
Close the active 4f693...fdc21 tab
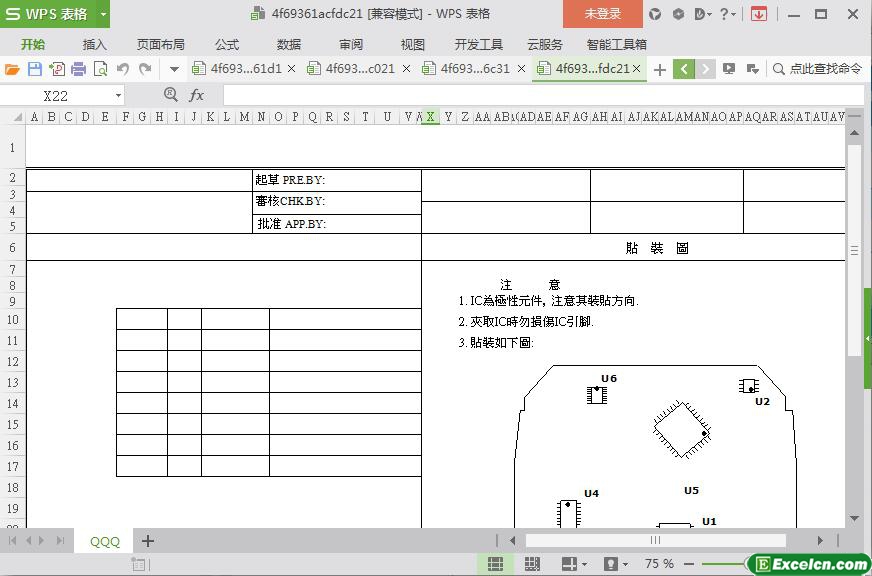point(637,68)
